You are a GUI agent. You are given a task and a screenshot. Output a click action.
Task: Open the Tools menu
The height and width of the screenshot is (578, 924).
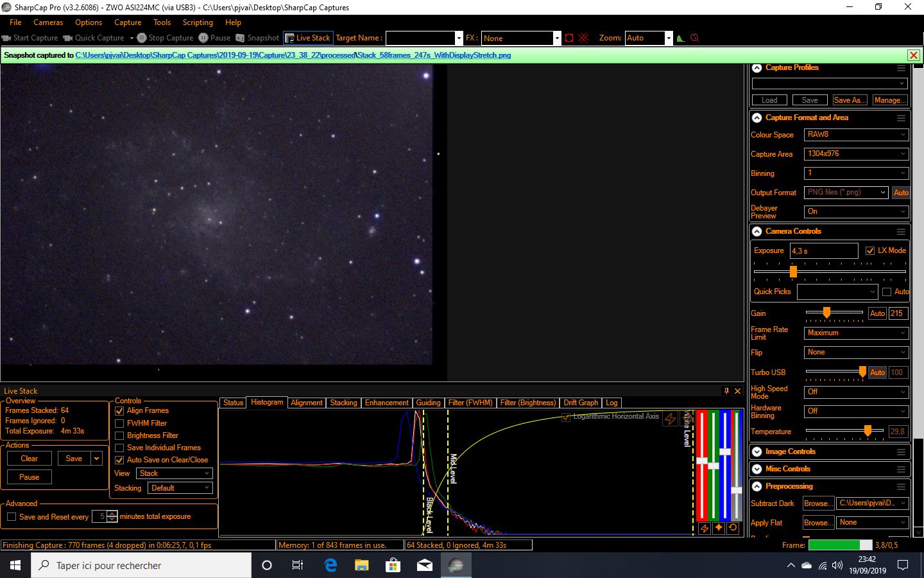click(162, 22)
